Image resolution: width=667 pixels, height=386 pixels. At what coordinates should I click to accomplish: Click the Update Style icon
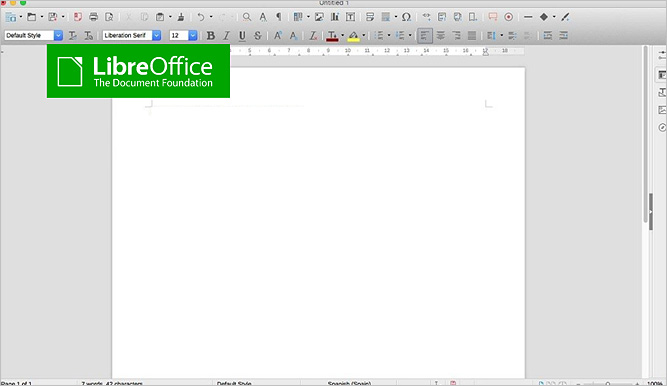coord(73,36)
